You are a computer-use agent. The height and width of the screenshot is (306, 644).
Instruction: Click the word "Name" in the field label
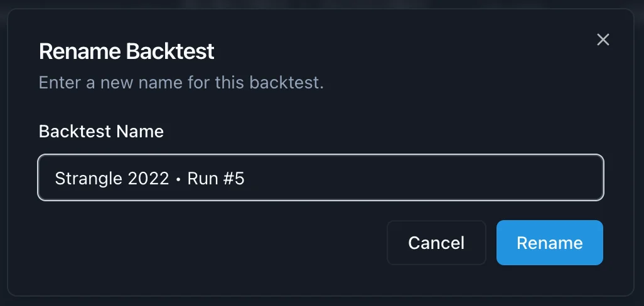click(143, 132)
